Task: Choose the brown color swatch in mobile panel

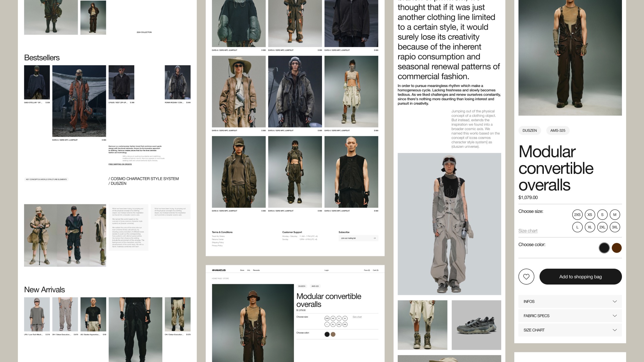Action: coord(617,248)
